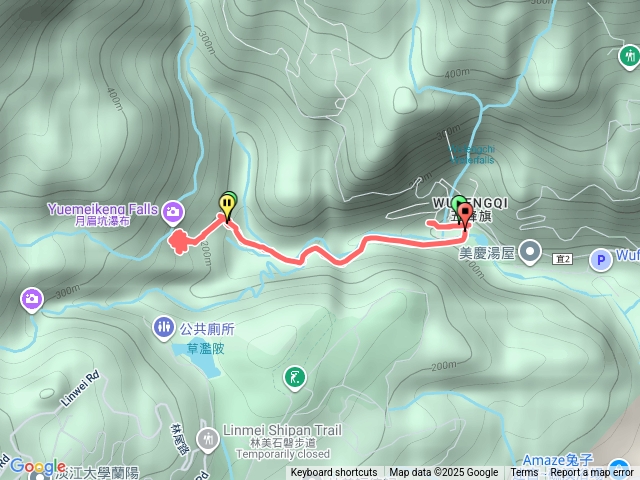Click the Linmei Shipan Trail label

pyautogui.click(x=282, y=430)
